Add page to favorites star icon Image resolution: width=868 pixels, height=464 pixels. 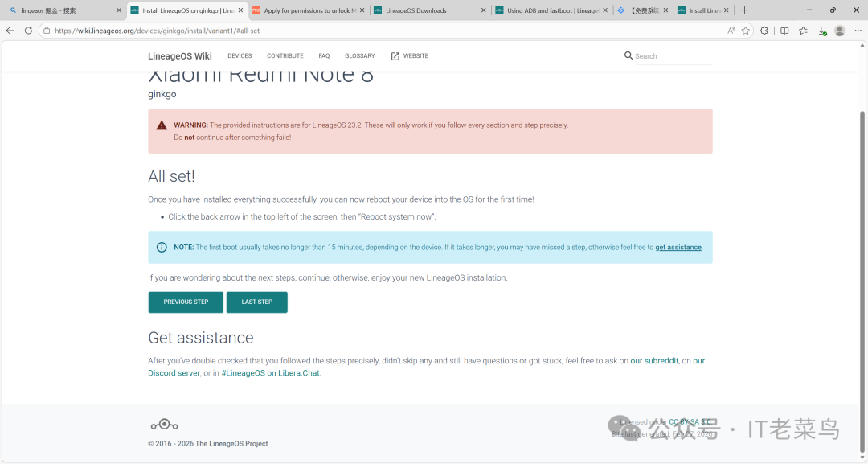click(x=746, y=31)
